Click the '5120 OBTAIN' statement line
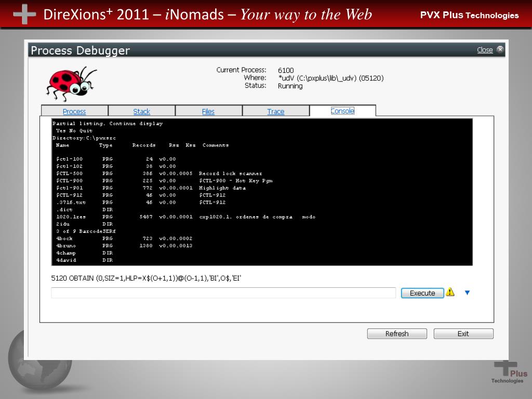This screenshot has height=399, width=532. 146,278
